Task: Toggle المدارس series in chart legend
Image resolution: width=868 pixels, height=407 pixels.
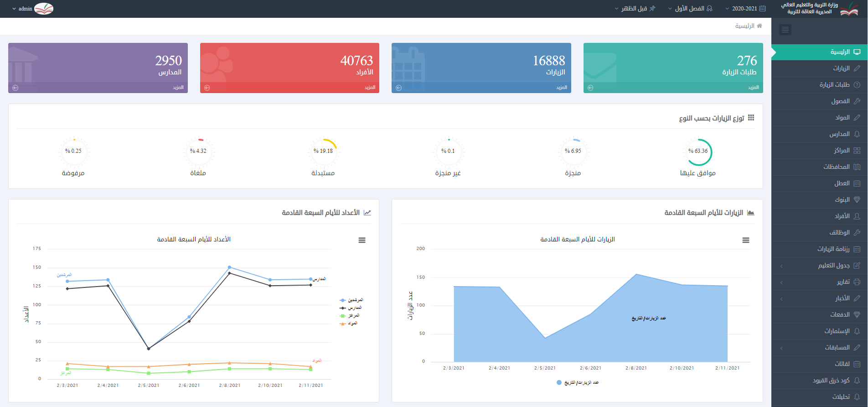Action: point(351,308)
